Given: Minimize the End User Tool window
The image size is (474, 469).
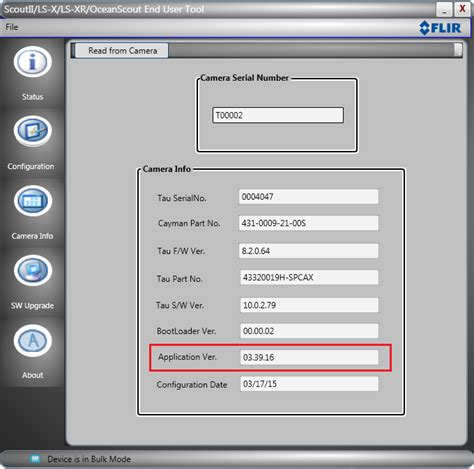Looking at the screenshot, I should coord(444,9).
